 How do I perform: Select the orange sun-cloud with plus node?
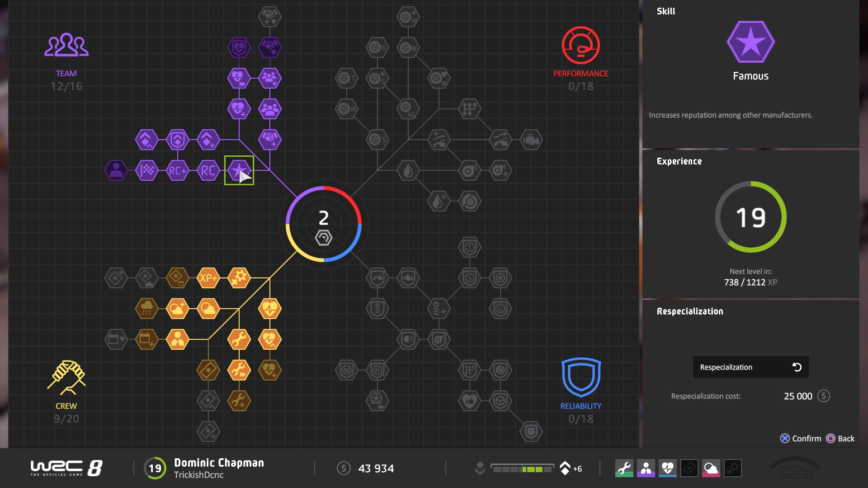177,309
